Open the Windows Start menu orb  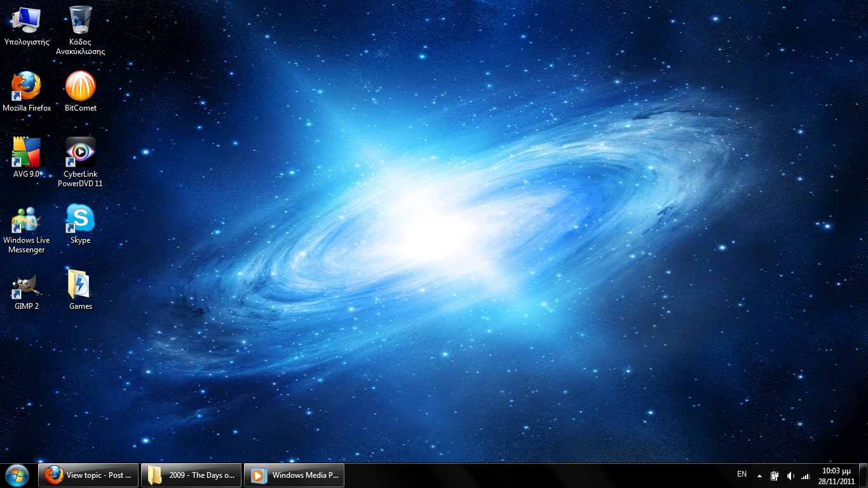tap(17, 475)
